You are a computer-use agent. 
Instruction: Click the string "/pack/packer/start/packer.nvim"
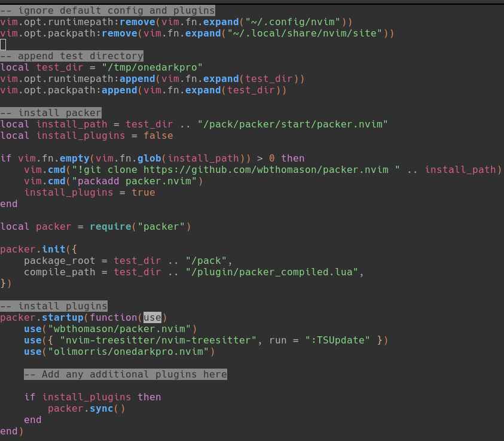click(292, 124)
